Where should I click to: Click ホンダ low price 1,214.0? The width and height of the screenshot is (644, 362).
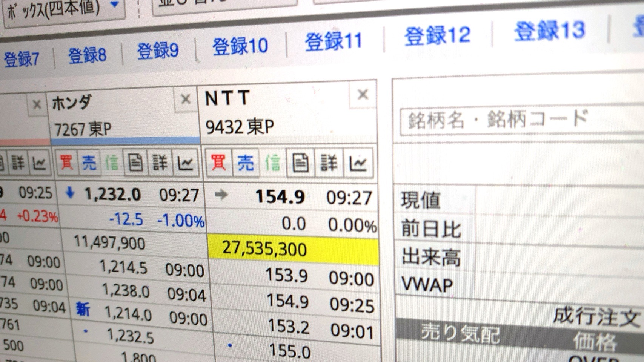(x=128, y=313)
